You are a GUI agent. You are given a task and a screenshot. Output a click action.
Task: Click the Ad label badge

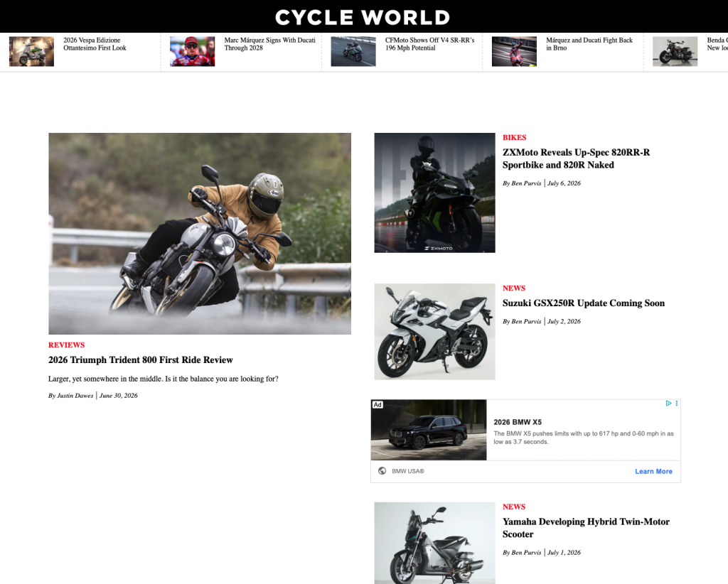[378, 405]
